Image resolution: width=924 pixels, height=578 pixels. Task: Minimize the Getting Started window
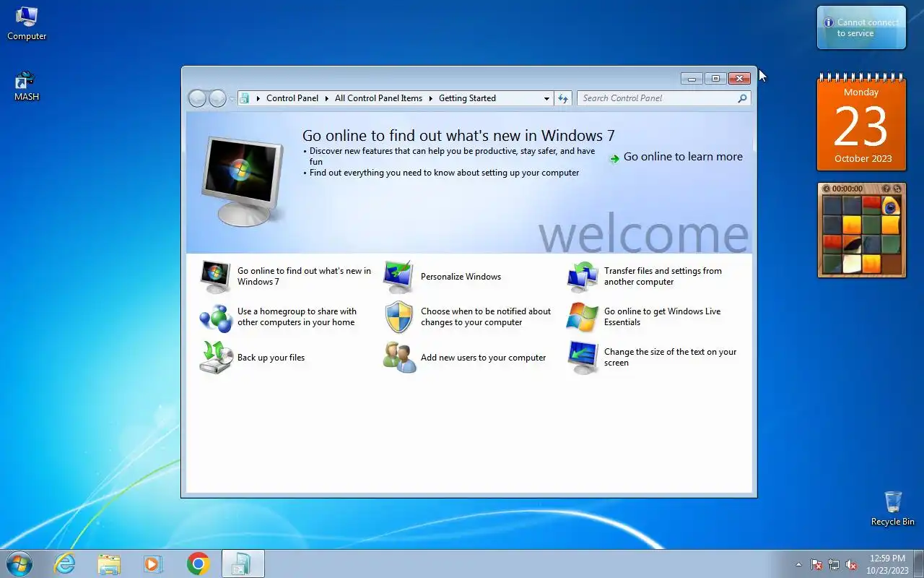click(x=692, y=78)
